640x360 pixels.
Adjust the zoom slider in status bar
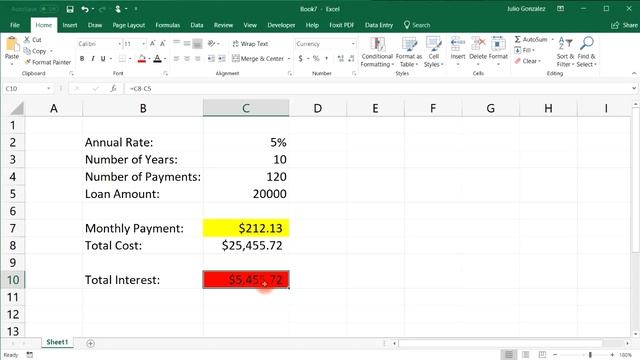click(x=590, y=355)
